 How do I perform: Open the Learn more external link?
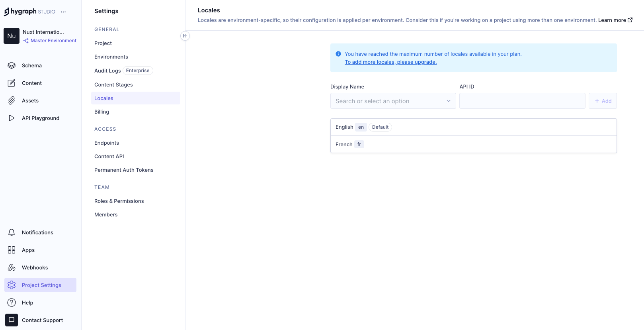615,20
